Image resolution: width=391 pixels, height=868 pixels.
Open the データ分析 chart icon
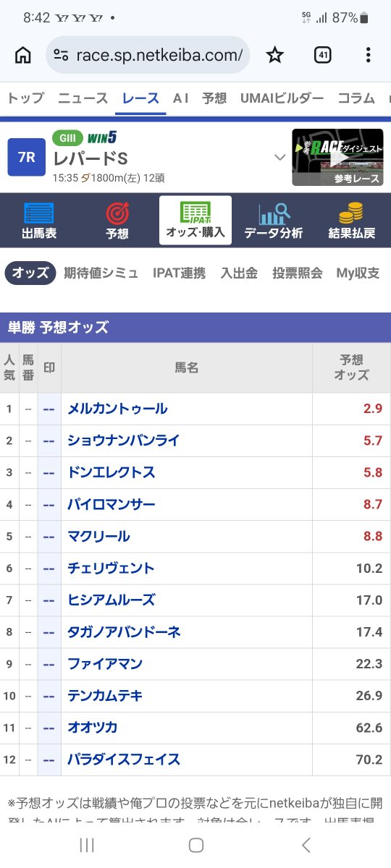pyautogui.click(x=274, y=221)
